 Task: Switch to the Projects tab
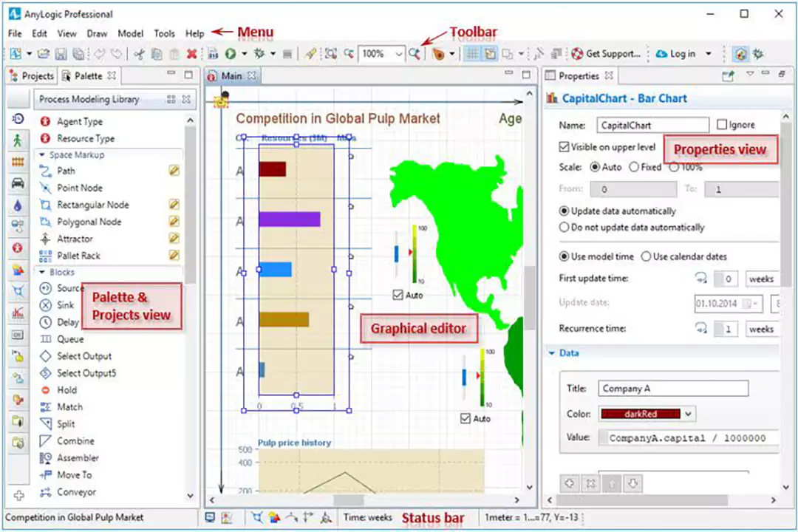point(32,76)
